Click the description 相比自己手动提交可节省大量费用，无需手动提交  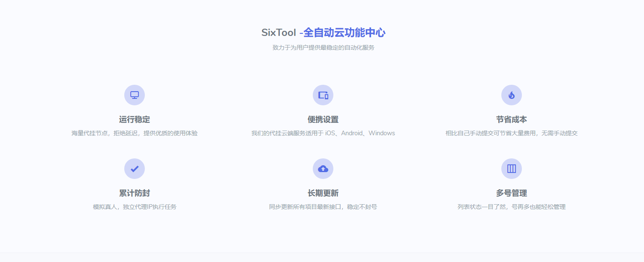tap(512, 133)
